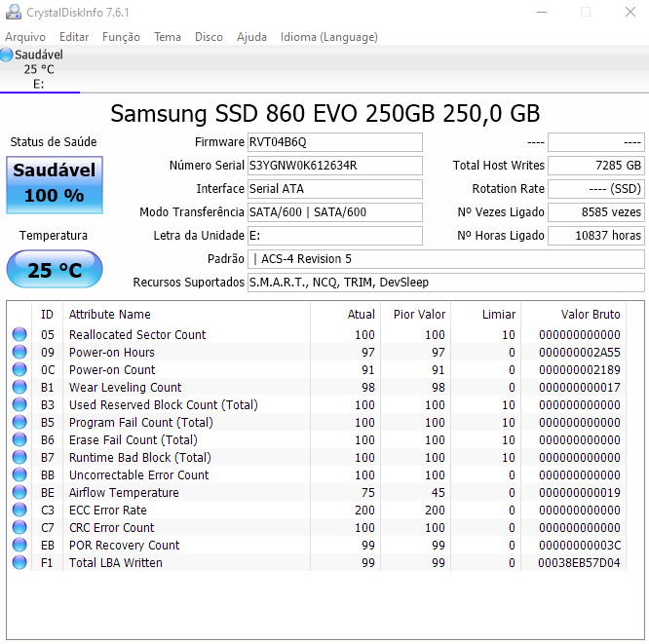The height and width of the screenshot is (644, 649).
Task: Click status orb for Program Fail Count
Action: click(x=19, y=422)
